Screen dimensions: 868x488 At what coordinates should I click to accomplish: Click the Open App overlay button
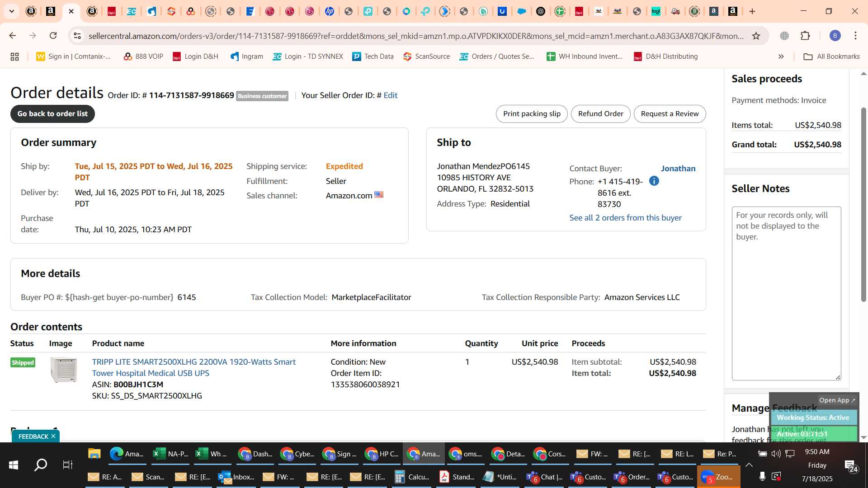[x=837, y=400]
